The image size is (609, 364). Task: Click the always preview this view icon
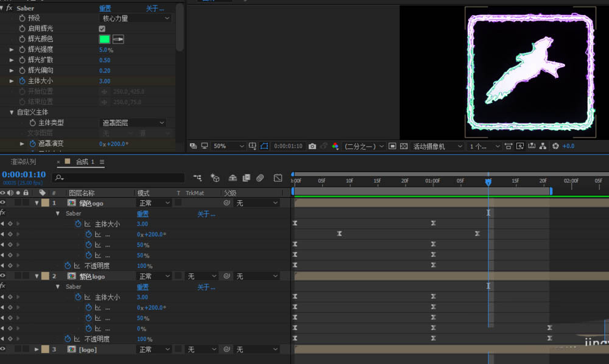point(193,146)
